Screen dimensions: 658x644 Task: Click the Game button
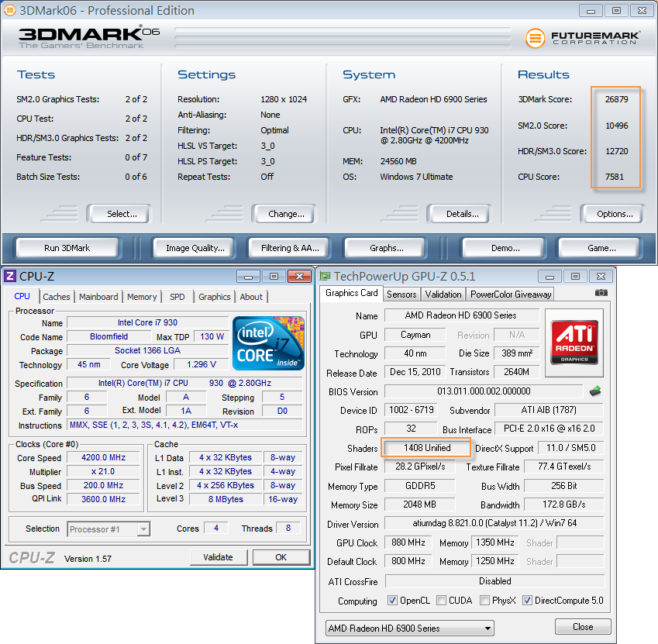pyautogui.click(x=601, y=248)
